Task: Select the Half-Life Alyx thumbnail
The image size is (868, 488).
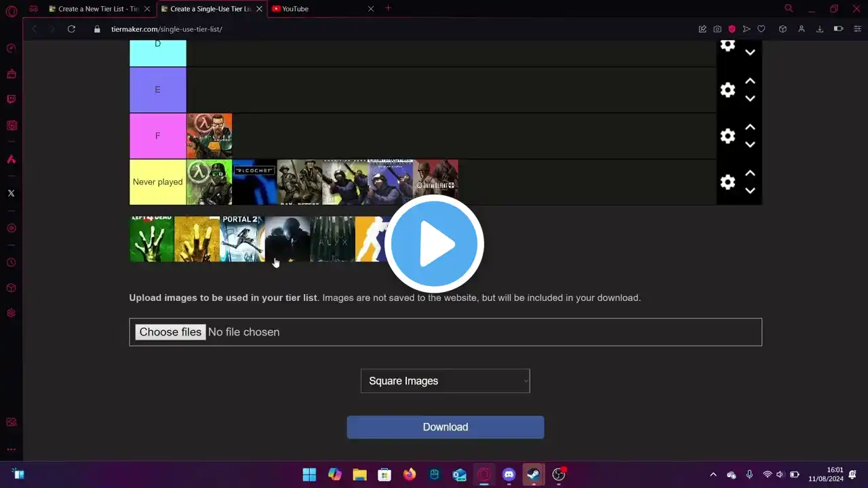Action: click(x=332, y=239)
